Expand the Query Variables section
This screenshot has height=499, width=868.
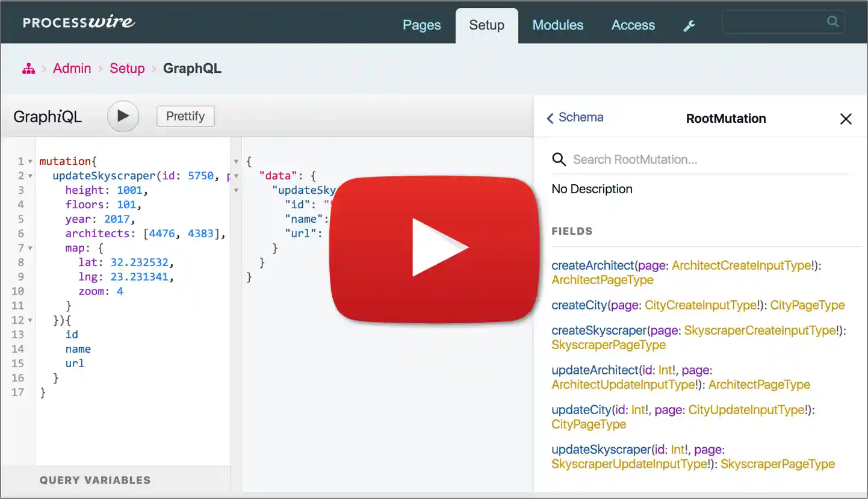[x=96, y=480]
